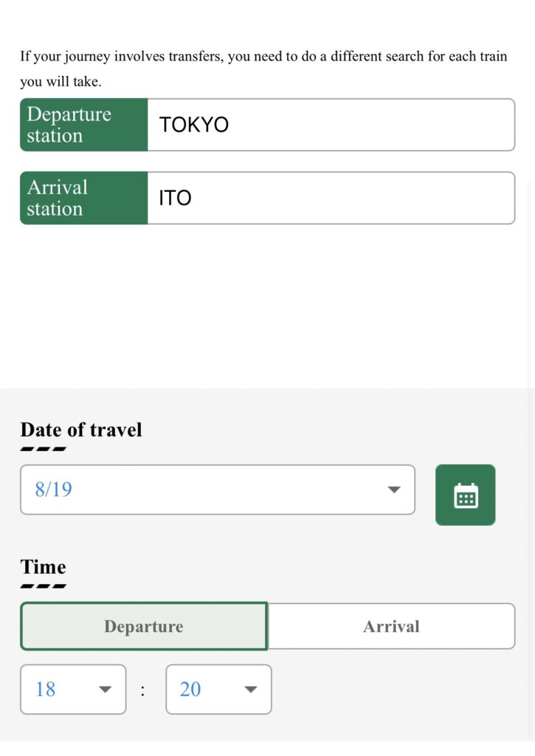Open the minute dropdown showing 20

219,690
